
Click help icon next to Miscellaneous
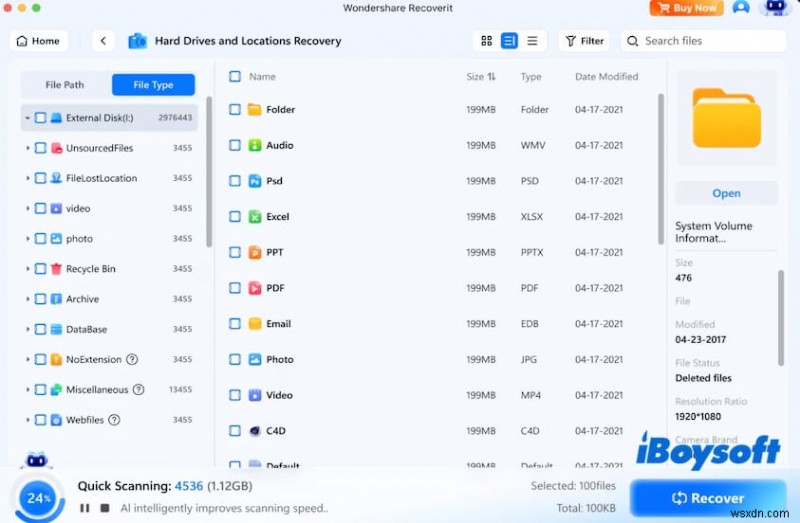138,390
